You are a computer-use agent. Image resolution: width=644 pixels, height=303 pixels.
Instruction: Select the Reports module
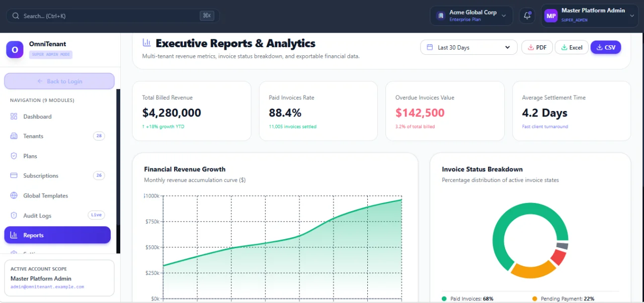(57, 235)
